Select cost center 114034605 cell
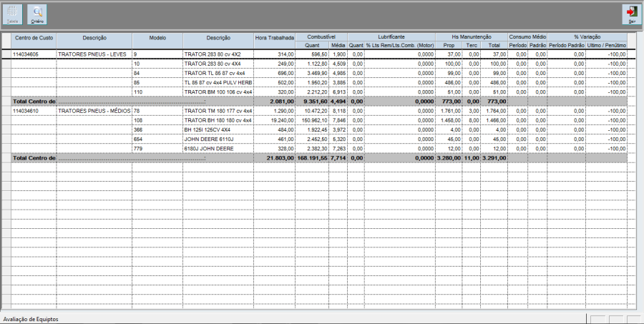The height and width of the screenshot is (324, 644). 34,54
